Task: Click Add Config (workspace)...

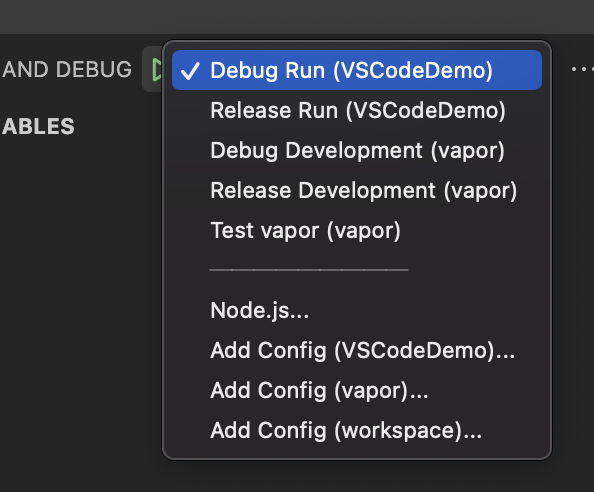Action: [357, 430]
